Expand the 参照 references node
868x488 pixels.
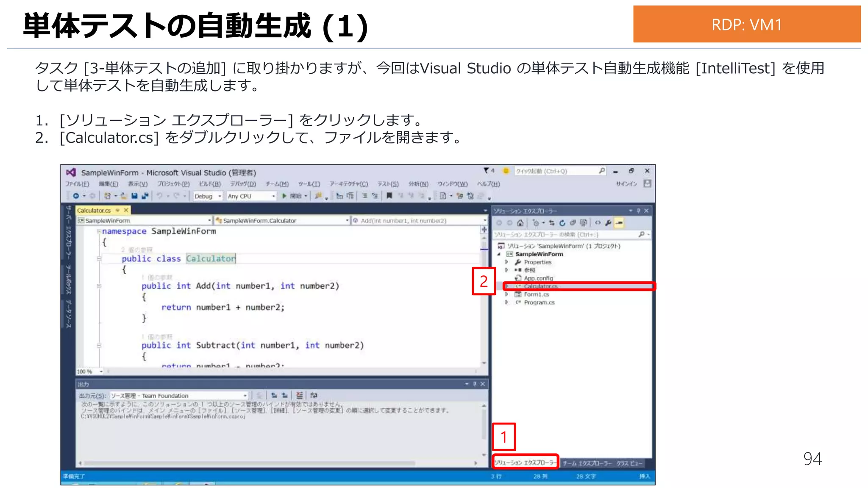click(x=506, y=270)
